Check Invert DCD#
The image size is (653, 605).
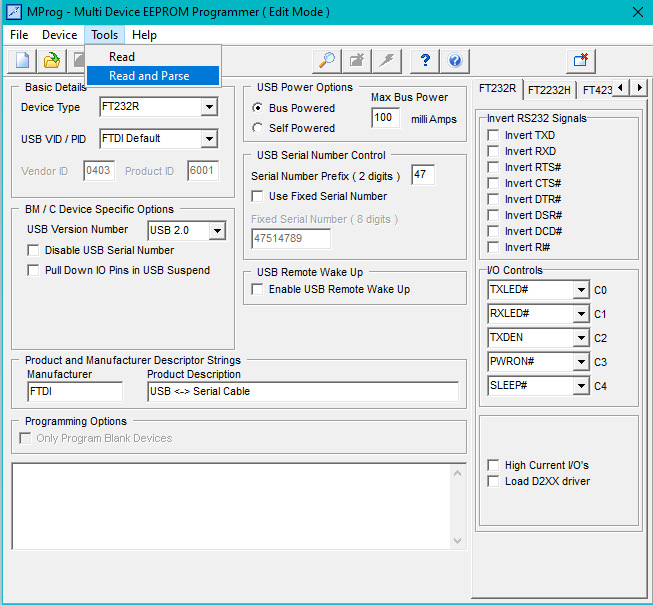coord(493,231)
